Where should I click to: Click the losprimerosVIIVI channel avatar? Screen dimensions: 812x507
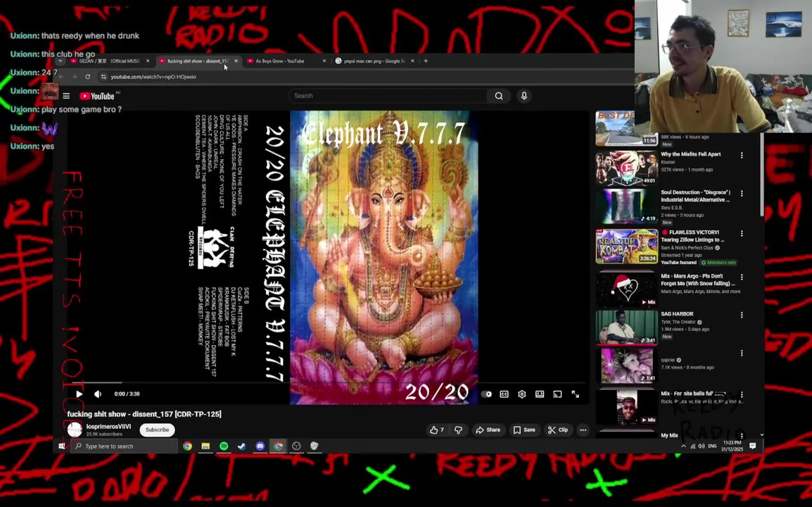click(75, 430)
